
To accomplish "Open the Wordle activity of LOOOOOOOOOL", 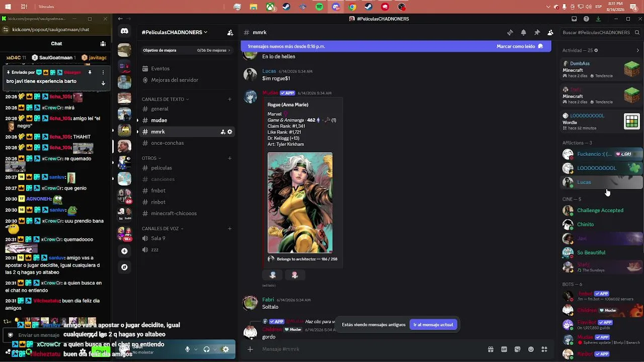I will tap(602, 122).
